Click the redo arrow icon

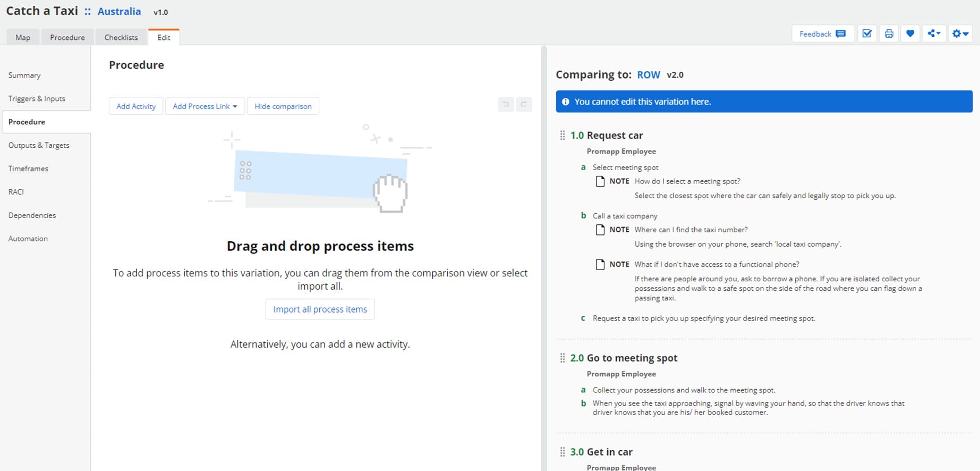(524, 105)
